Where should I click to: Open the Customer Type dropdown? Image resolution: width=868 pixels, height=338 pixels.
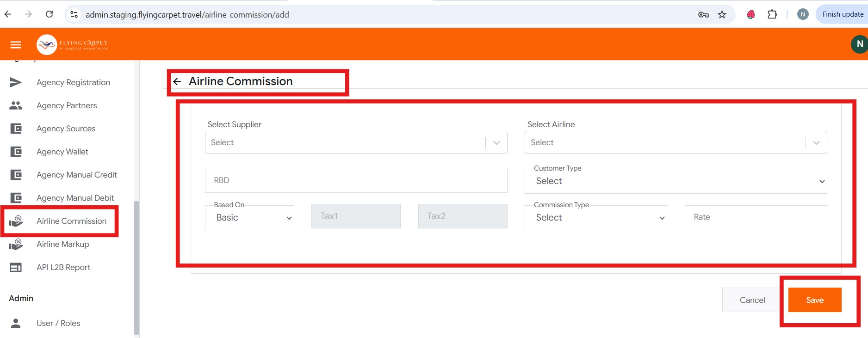click(676, 181)
